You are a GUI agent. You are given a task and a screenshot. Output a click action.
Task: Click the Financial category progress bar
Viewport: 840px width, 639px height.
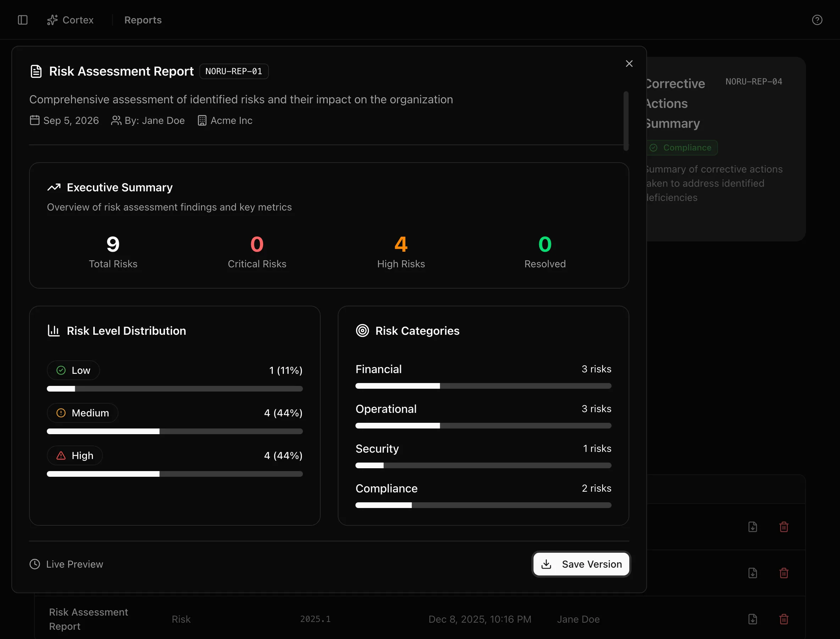pyautogui.click(x=483, y=386)
